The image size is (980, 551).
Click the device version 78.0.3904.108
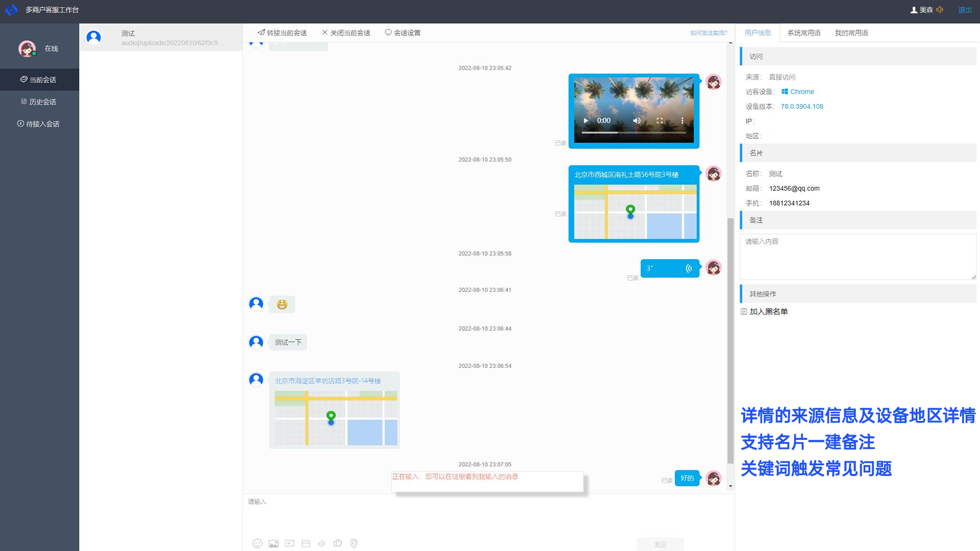802,107
